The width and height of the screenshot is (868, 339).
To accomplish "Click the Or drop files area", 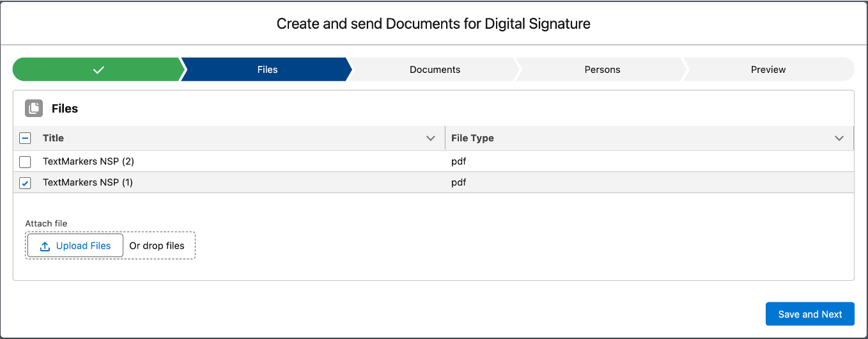I will 157,246.
